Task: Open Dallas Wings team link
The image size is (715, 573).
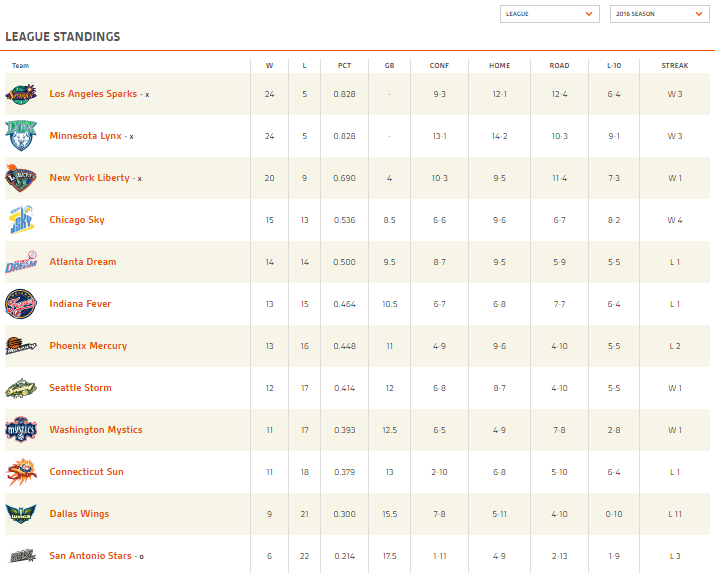Action: coord(79,514)
